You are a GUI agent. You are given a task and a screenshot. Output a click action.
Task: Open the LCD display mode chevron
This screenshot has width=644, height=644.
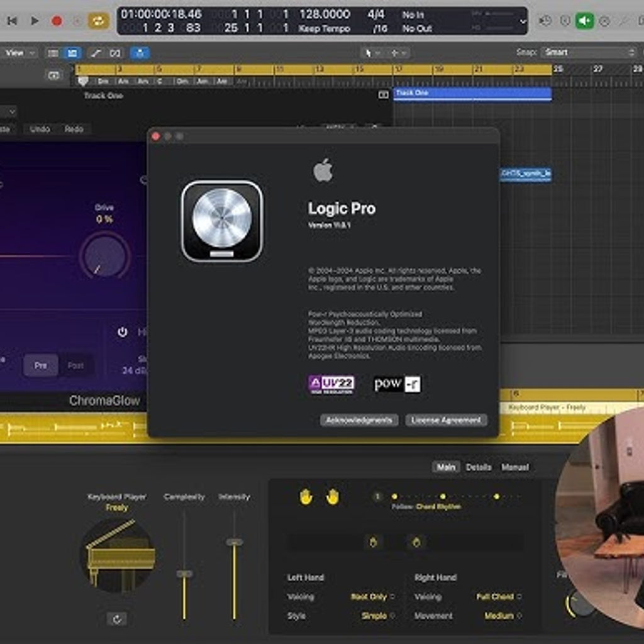pos(523,21)
